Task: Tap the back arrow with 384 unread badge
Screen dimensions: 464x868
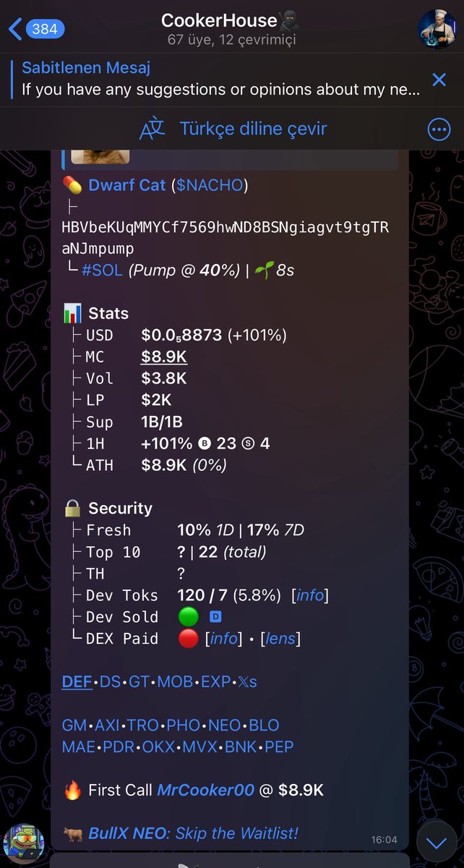Action: (x=36, y=29)
